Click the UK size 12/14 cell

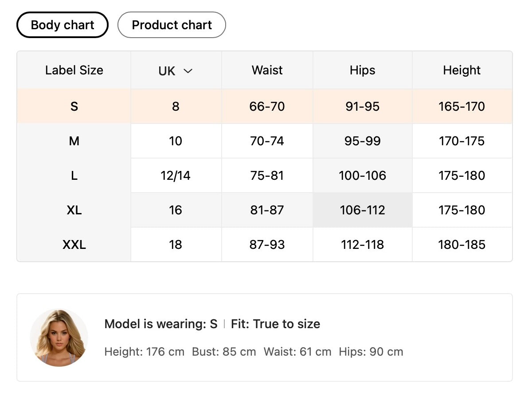tap(176, 175)
